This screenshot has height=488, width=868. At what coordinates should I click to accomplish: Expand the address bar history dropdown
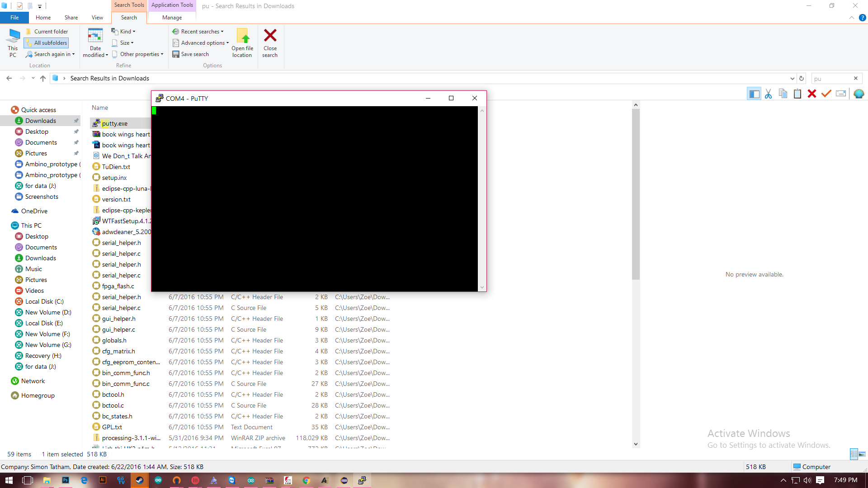793,78
